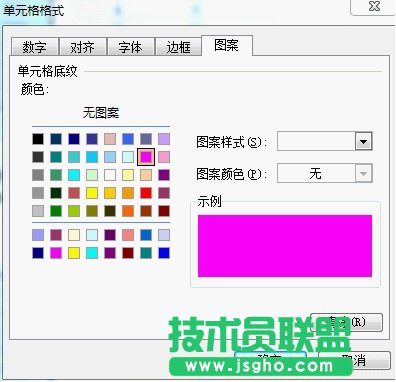Image resolution: width=396 pixels, height=382 pixels.
Task: Select the purple swatch at third row end
Action: 164,175
